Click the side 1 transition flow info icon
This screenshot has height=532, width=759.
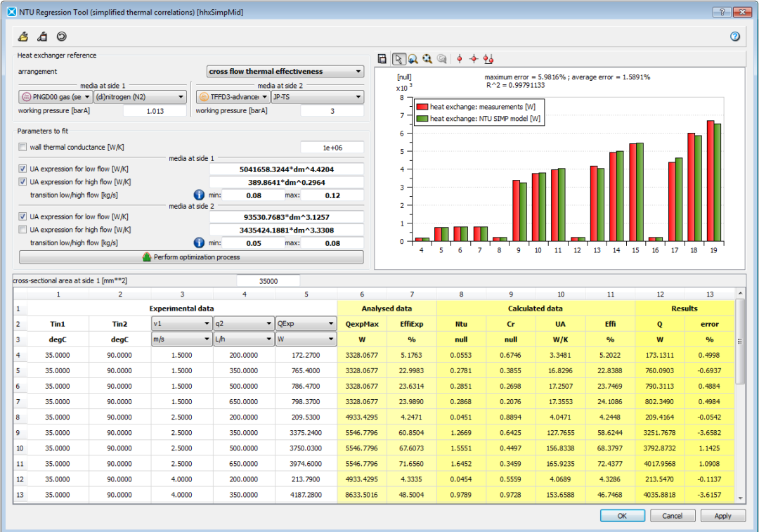click(x=199, y=195)
